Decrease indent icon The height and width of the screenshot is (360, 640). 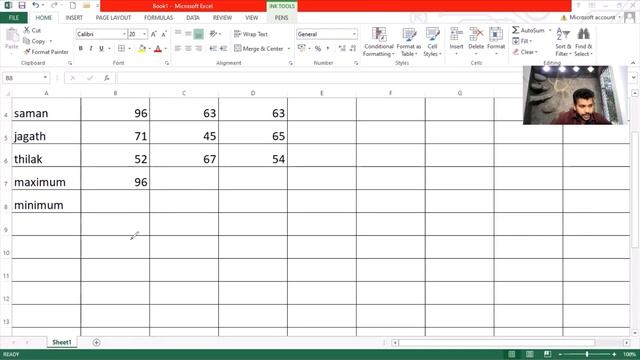pyautogui.click(x=213, y=49)
